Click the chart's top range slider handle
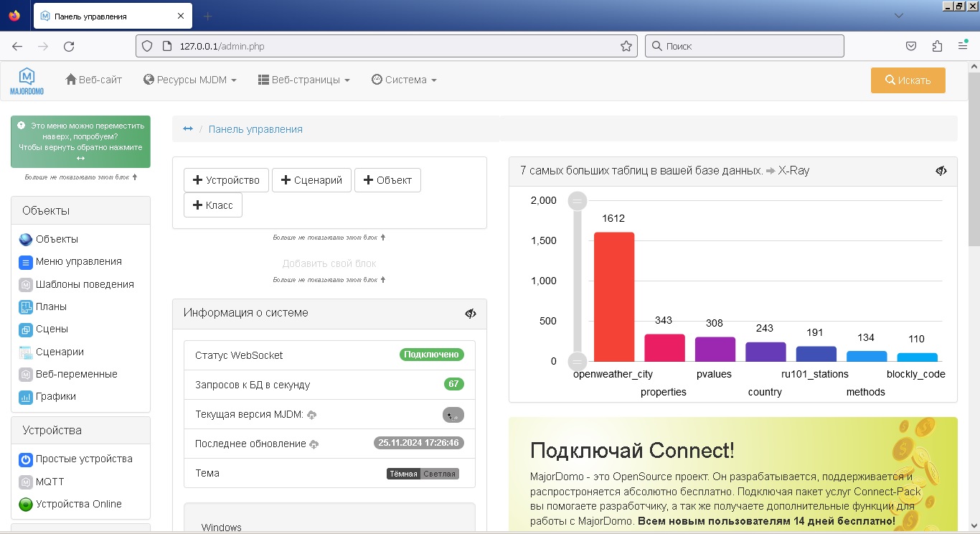The image size is (980, 534). [578, 201]
